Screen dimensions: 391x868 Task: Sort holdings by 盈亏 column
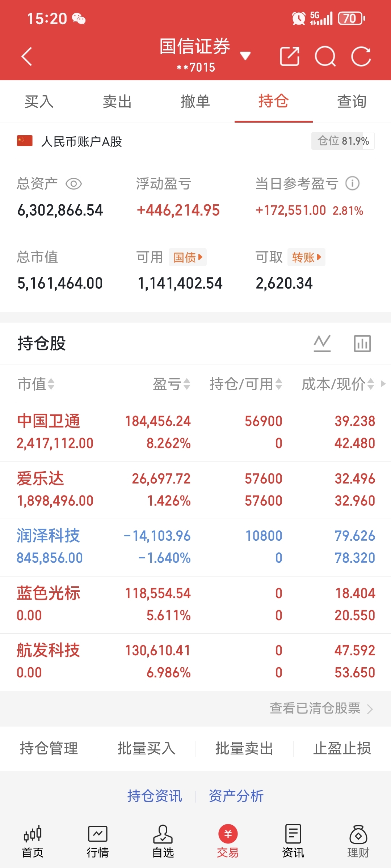click(172, 384)
